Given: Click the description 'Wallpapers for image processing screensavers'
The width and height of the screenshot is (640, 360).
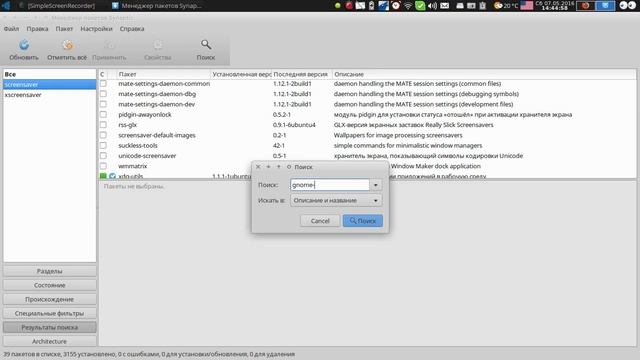Looking at the screenshot, I should tap(398, 135).
